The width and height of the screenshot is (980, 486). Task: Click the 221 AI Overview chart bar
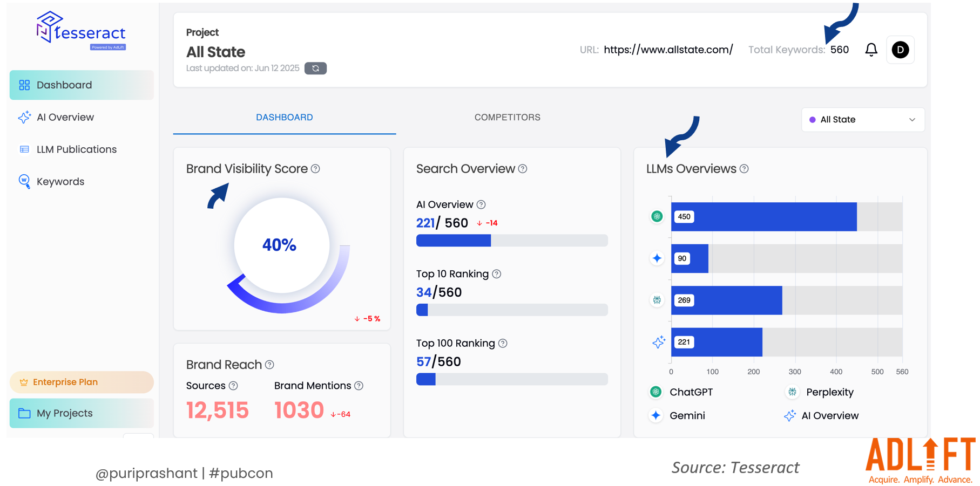click(717, 342)
